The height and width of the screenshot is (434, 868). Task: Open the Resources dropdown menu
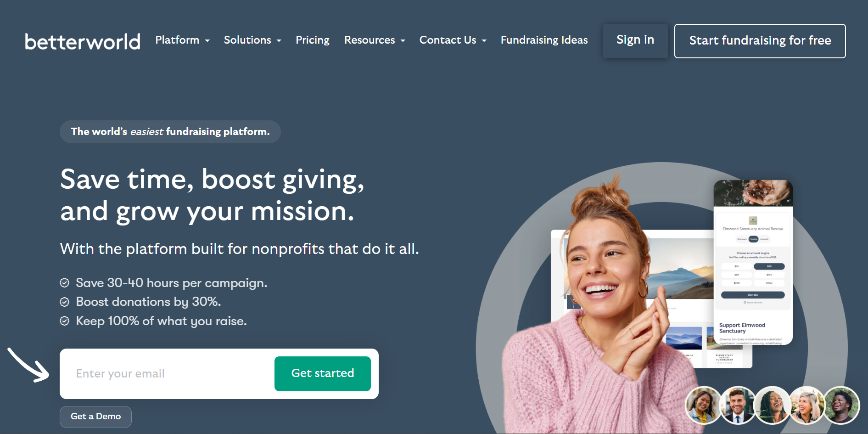click(375, 40)
